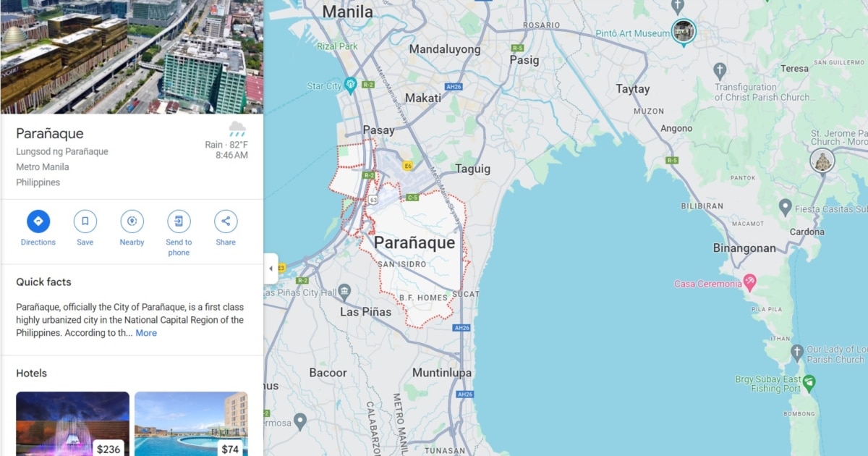Image resolution: width=868 pixels, height=456 pixels.
Task: Click the Cardona map label
Action: click(807, 232)
